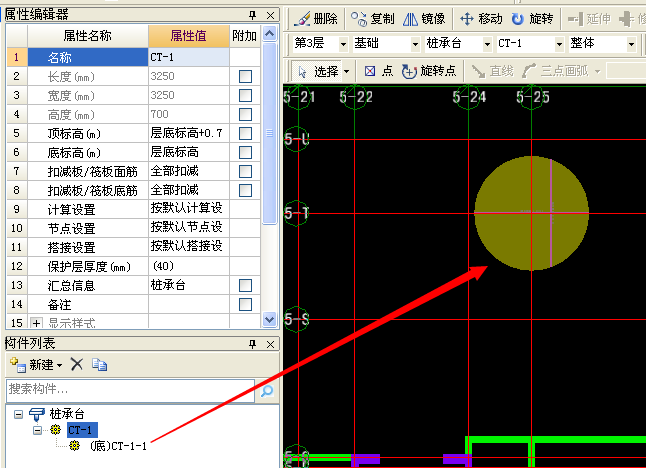Screen dimensions: 646x468
Task: Select CT-1 in the component tree
Action: tap(82, 430)
